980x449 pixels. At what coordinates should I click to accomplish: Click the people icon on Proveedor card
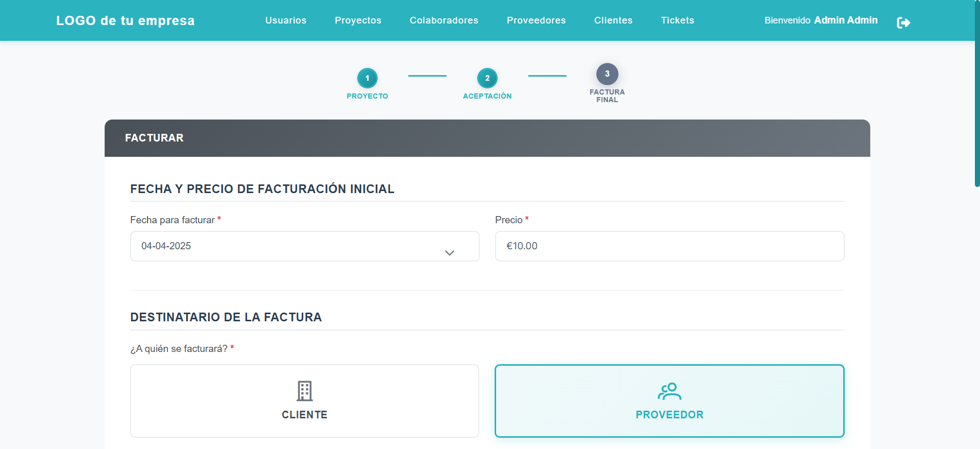[669, 391]
